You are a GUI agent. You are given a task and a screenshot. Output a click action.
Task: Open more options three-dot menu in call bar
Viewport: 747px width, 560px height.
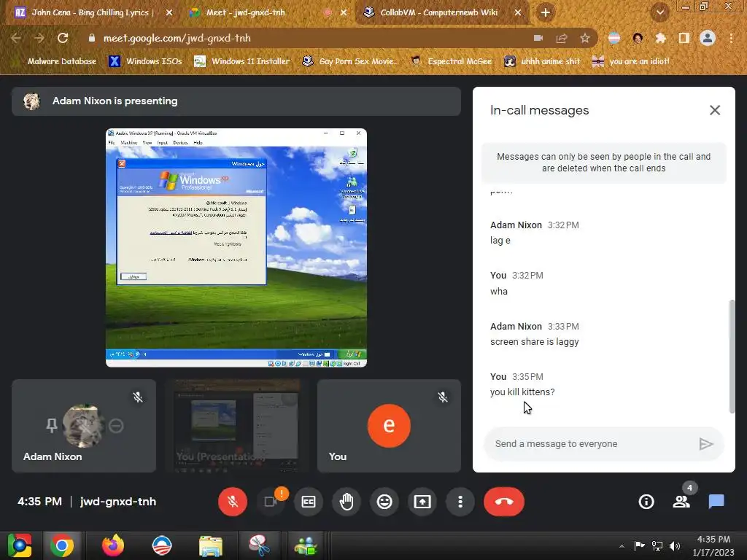[460, 502]
